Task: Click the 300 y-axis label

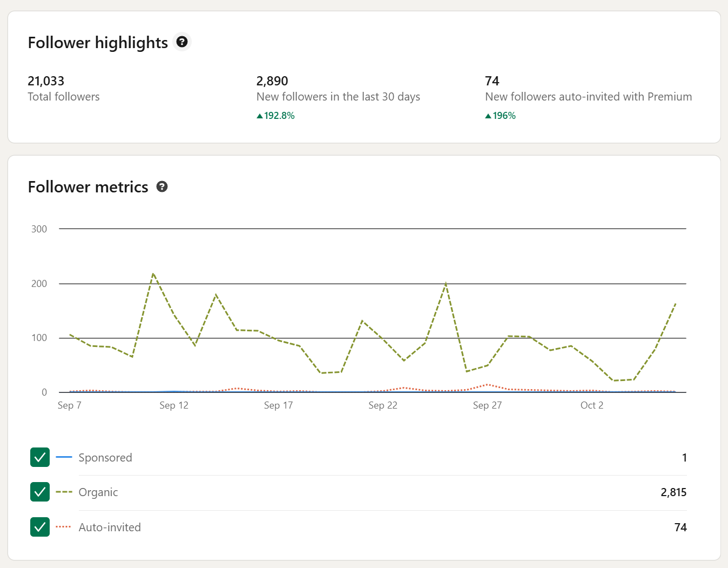Action: 39,229
